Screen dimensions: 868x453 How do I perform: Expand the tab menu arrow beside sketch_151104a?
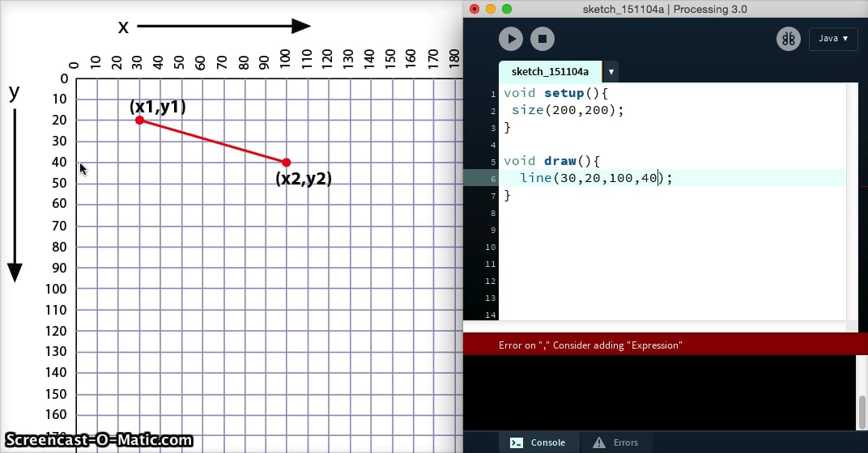click(611, 71)
